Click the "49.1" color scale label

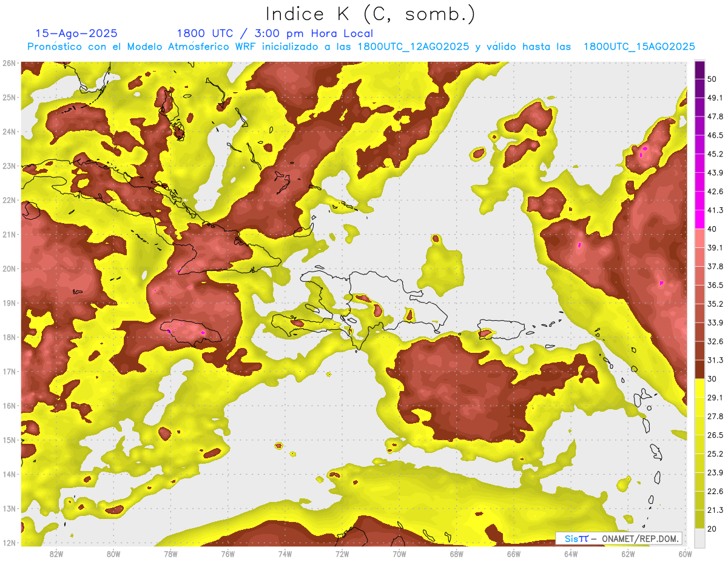coord(715,97)
